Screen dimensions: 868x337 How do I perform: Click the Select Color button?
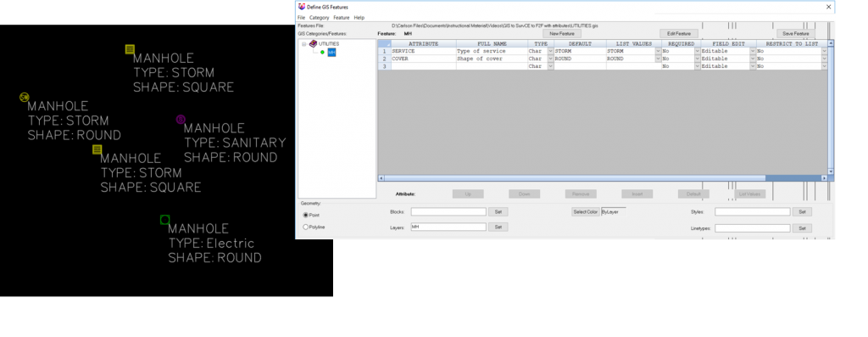[586, 211]
